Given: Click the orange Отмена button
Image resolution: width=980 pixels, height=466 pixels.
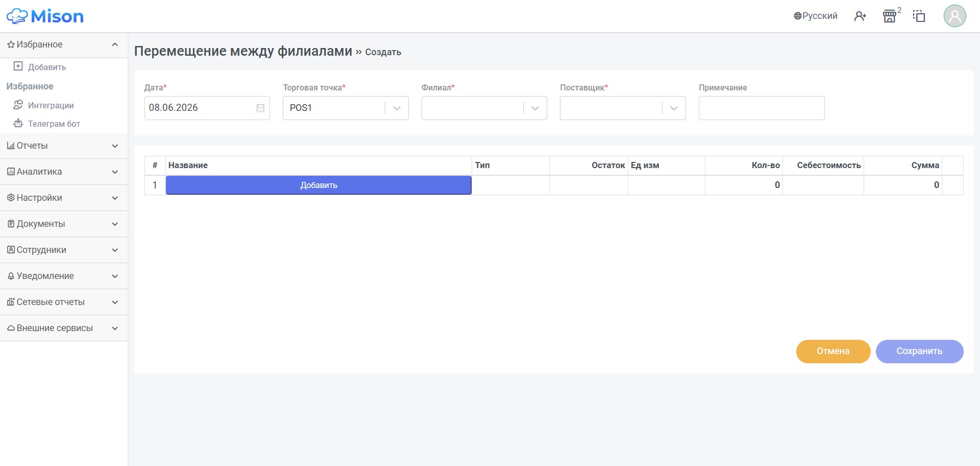Looking at the screenshot, I should (833, 351).
